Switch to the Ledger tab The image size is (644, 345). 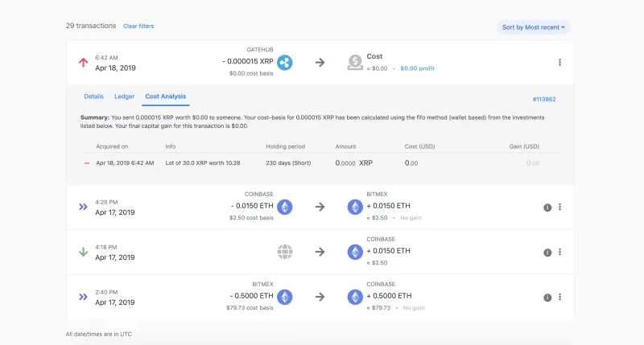pyautogui.click(x=124, y=97)
